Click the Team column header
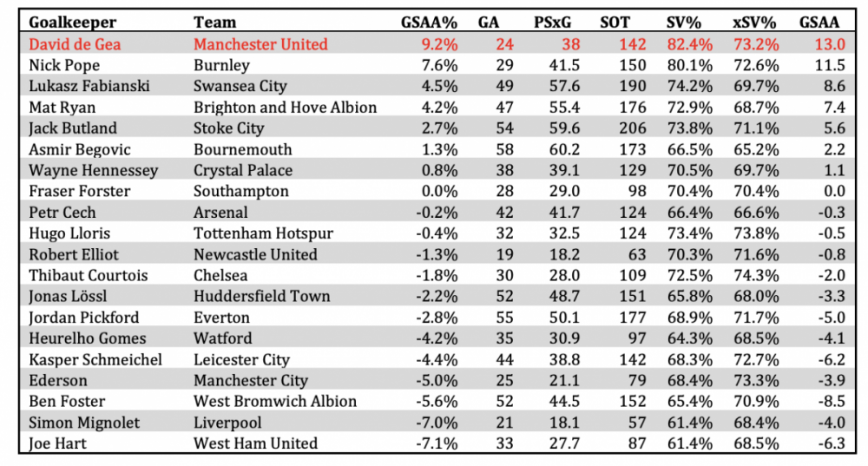Screen dimensions: 868x466 tap(214, 23)
